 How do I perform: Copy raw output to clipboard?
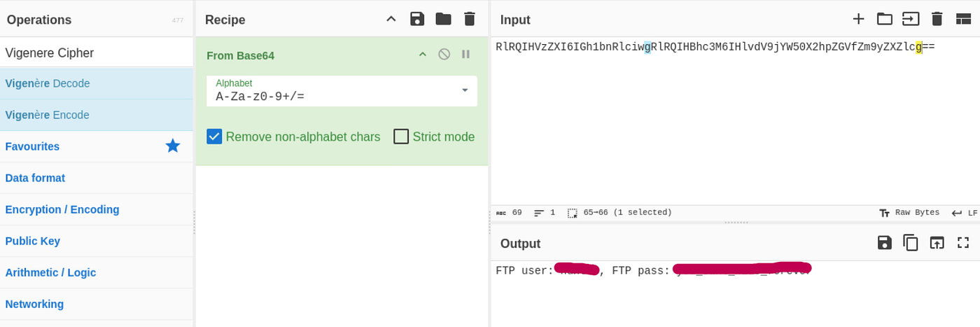[x=911, y=242]
